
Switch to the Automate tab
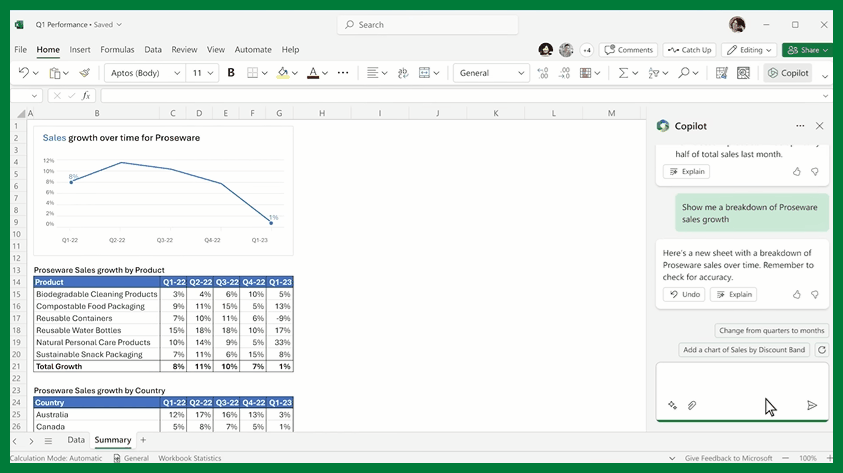point(253,49)
